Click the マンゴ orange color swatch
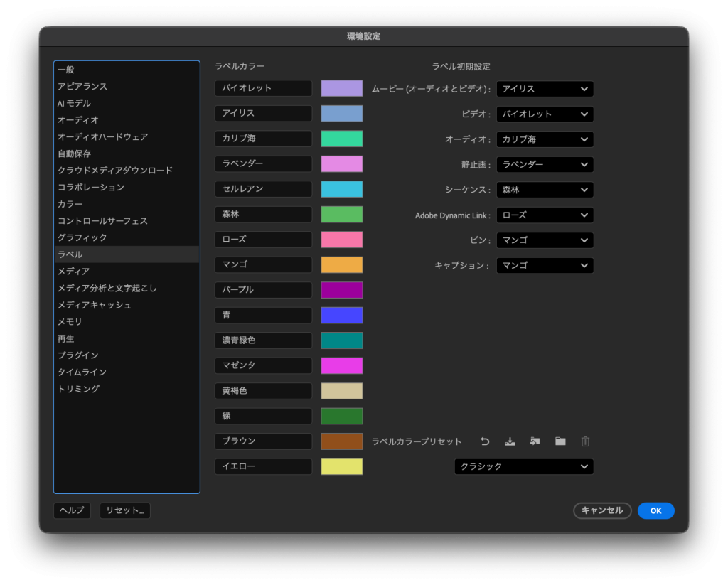The image size is (728, 585). 341,265
